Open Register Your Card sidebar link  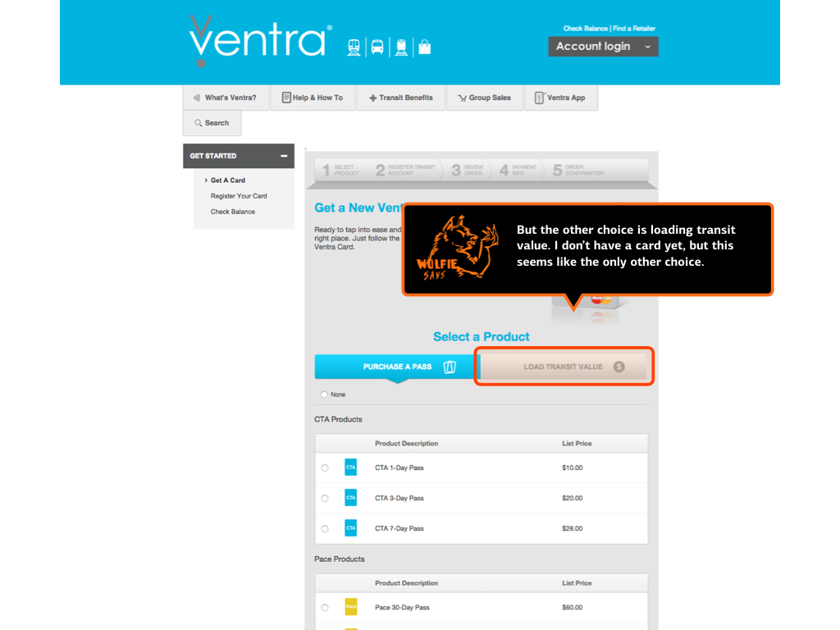[239, 196]
